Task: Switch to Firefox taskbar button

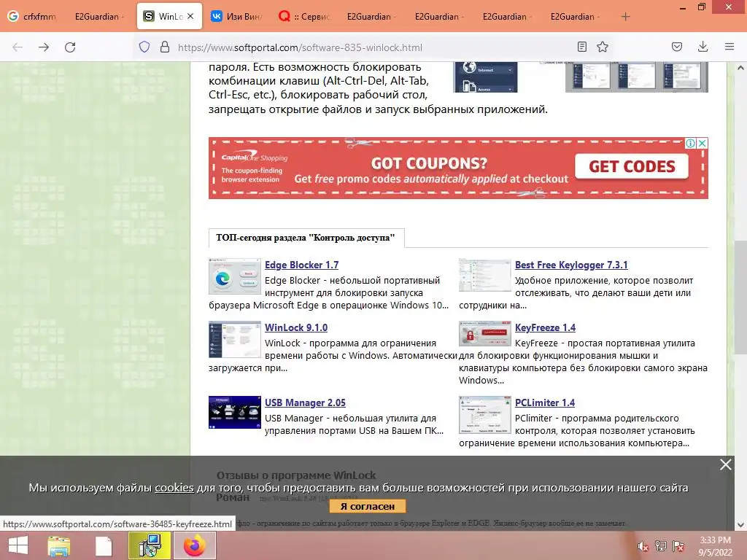Action: pyautogui.click(x=194, y=545)
